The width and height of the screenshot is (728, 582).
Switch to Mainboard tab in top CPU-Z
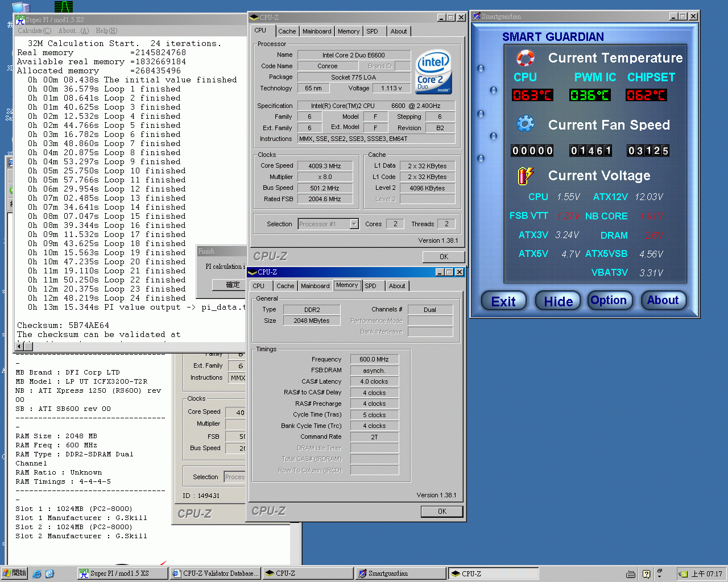click(x=317, y=31)
